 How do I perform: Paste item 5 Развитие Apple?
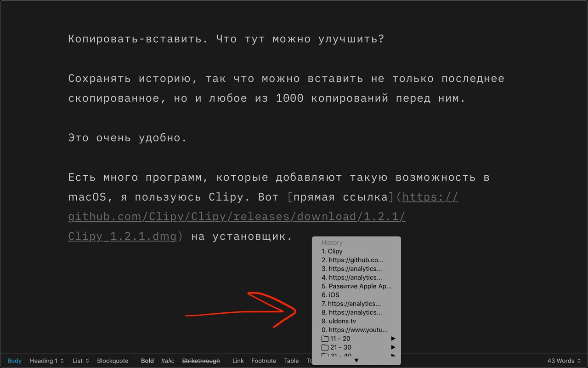[x=356, y=286]
